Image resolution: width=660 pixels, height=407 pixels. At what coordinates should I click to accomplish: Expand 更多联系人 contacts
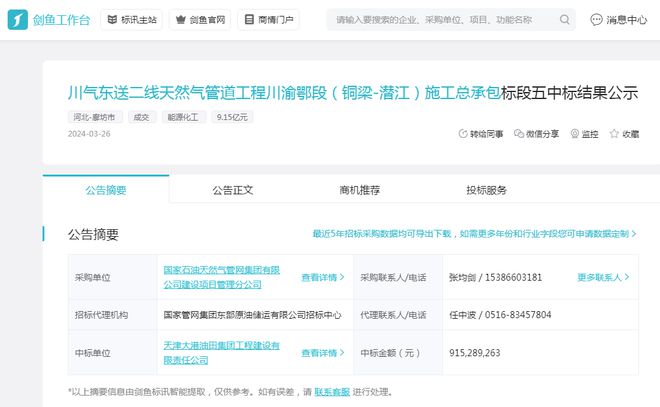pyautogui.click(x=603, y=277)
